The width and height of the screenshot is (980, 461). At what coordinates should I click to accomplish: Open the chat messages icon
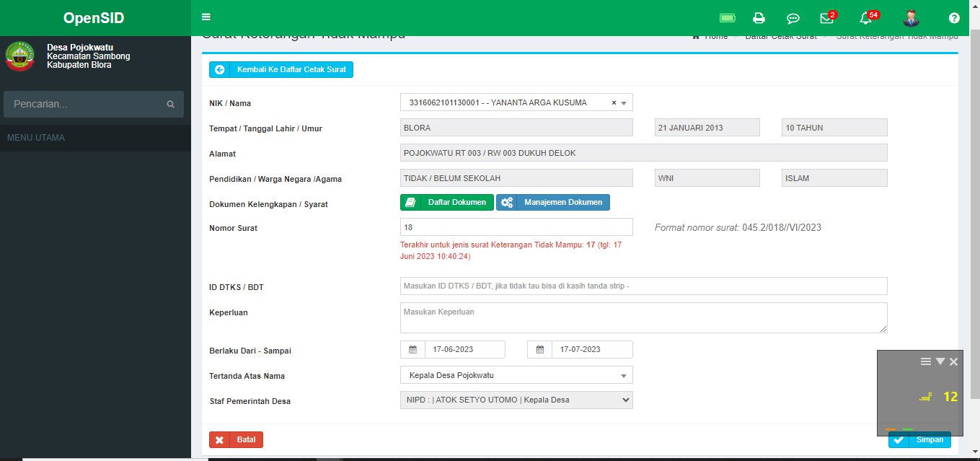click(793, 17)
